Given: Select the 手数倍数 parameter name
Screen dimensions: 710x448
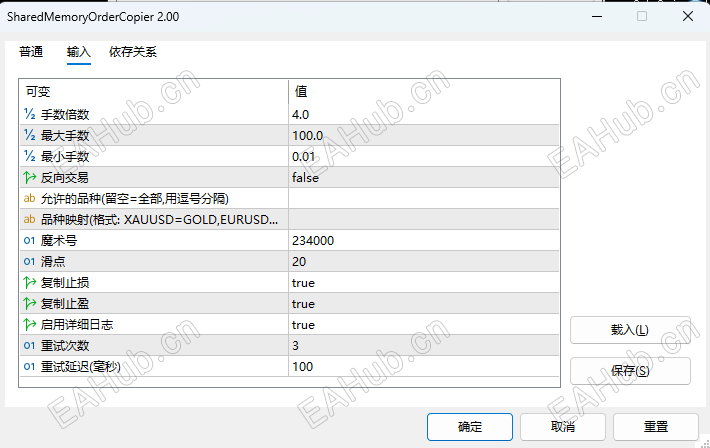Looking at the screenshot, I should (x=65, y=115).
